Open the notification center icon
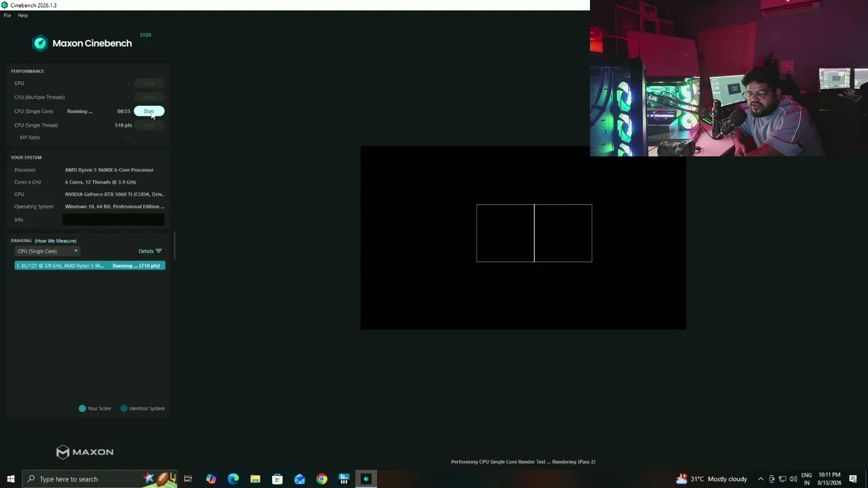868x488 pixels. (853, 479)
